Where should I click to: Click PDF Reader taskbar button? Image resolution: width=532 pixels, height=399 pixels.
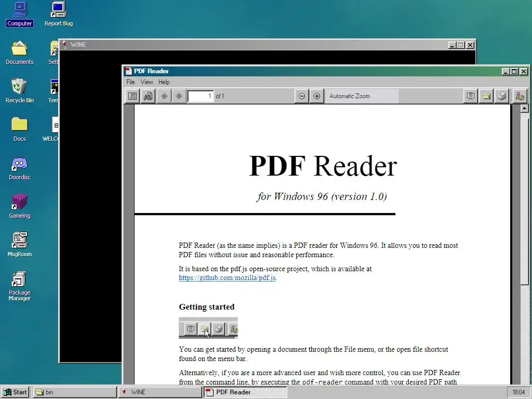(245, 392)
